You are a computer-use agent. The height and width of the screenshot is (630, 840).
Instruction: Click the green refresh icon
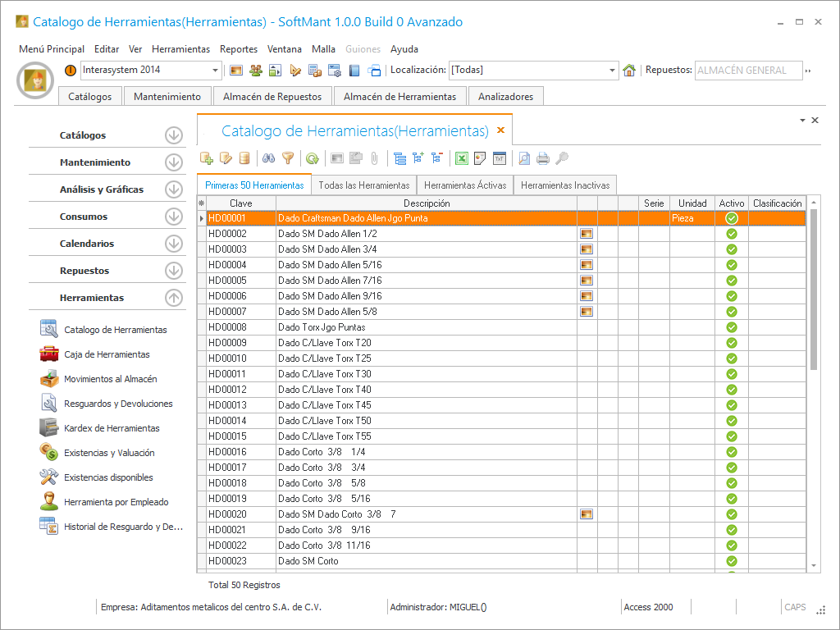pyautogui.click(x=313, y=158)
